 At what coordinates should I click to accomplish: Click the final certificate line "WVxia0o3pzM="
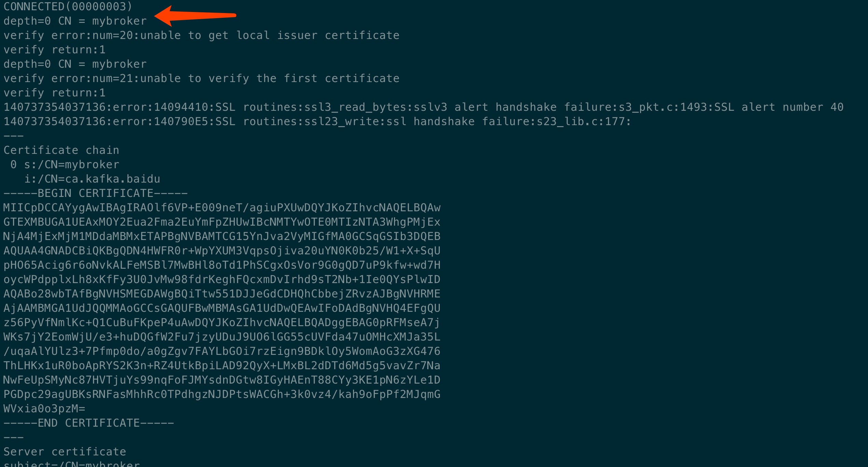[x=44, y=409]
